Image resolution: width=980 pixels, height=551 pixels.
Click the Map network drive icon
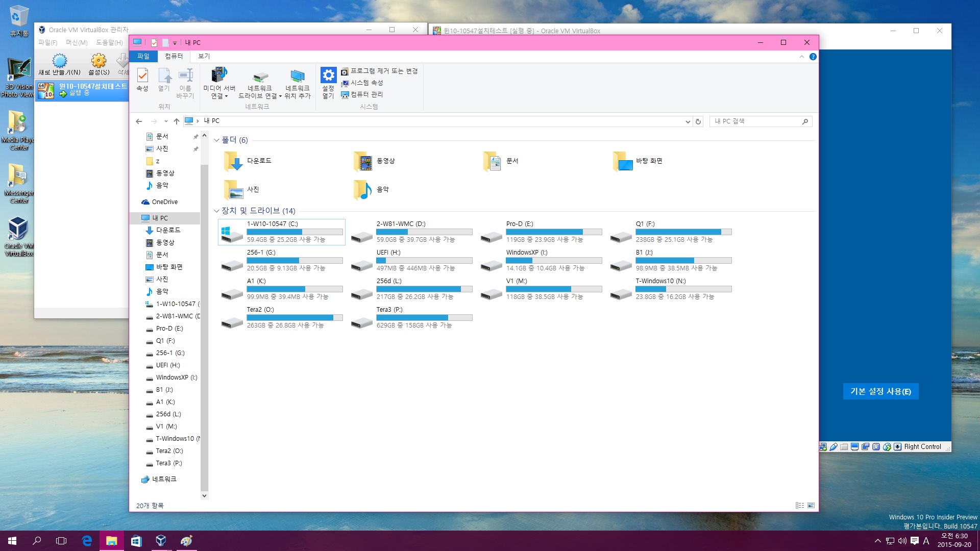pyautogui.click(x=260, y=83)
